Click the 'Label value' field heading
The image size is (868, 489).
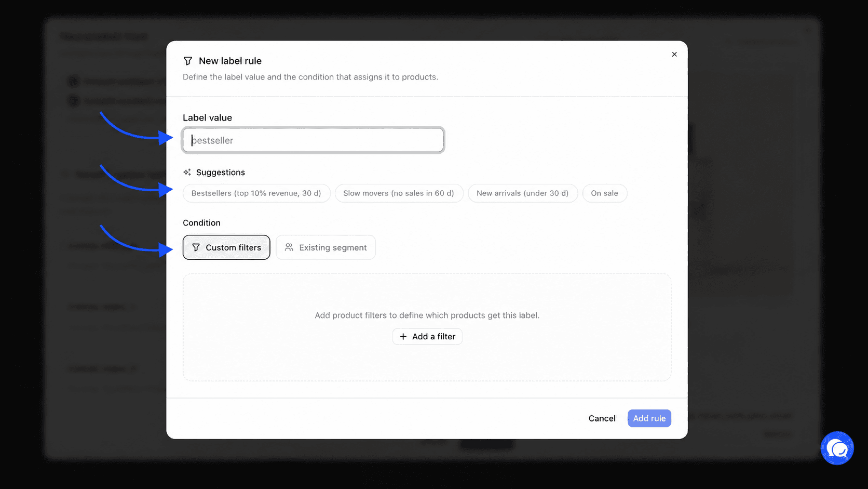coord(207,117)
